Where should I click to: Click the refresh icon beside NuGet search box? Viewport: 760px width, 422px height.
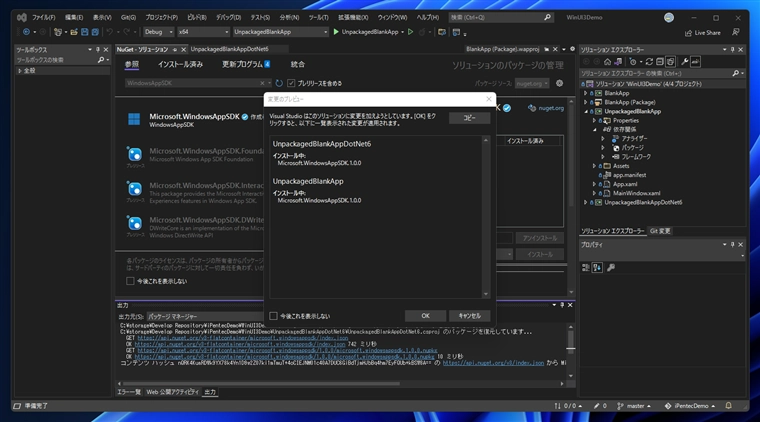tap(279, 83)
